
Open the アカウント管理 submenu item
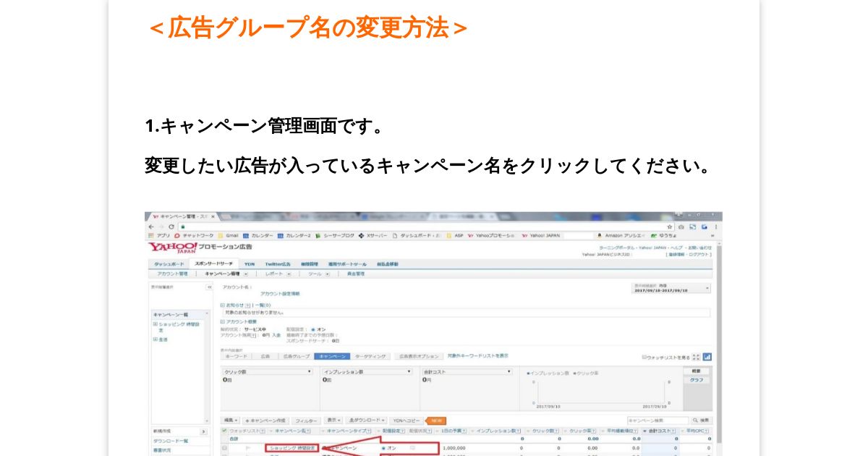[172, 274]
